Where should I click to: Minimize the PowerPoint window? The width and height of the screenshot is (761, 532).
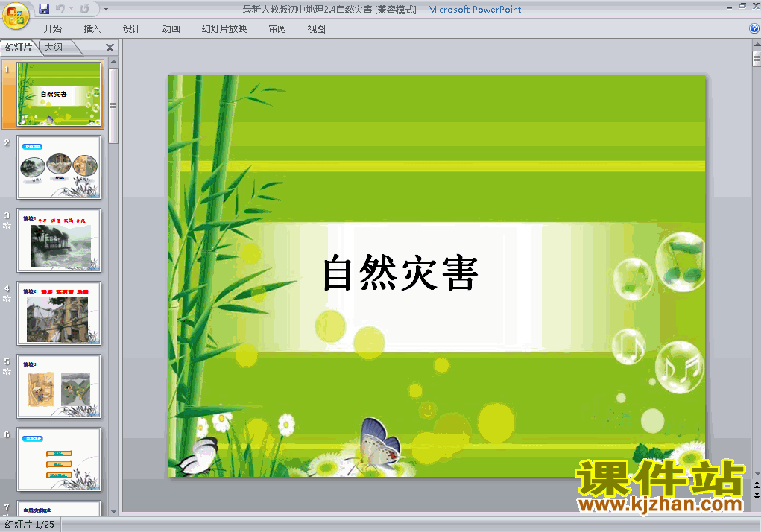(730, 7)
